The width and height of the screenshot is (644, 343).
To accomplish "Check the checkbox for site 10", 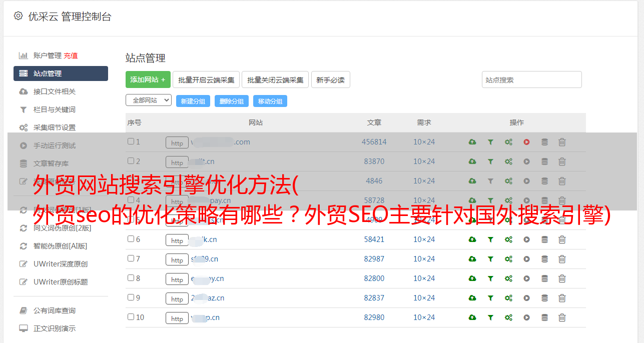I will (x=131, y=317).
